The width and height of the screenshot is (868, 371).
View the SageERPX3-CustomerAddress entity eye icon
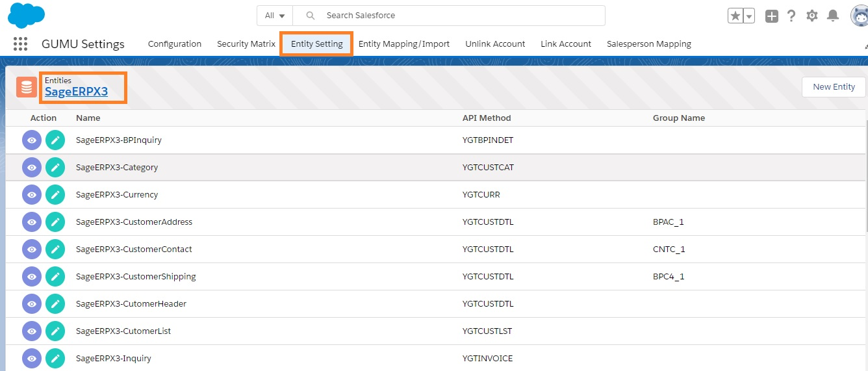32,222
